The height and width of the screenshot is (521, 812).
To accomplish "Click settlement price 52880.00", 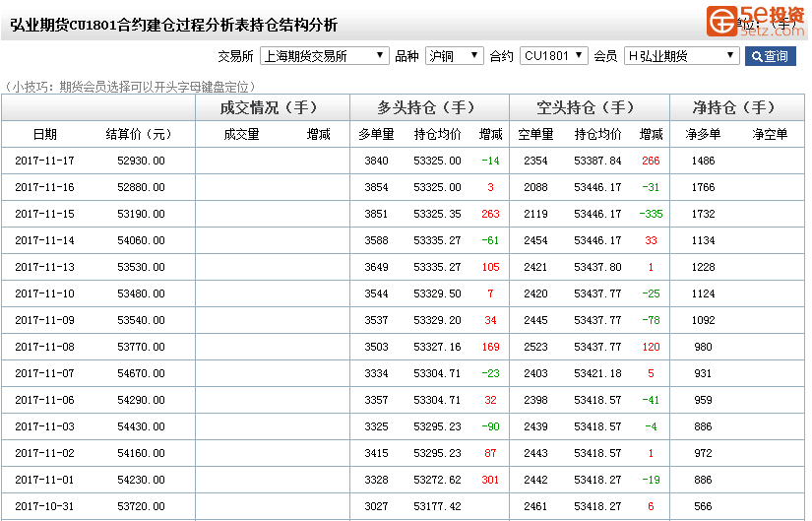I will point(141,187).
